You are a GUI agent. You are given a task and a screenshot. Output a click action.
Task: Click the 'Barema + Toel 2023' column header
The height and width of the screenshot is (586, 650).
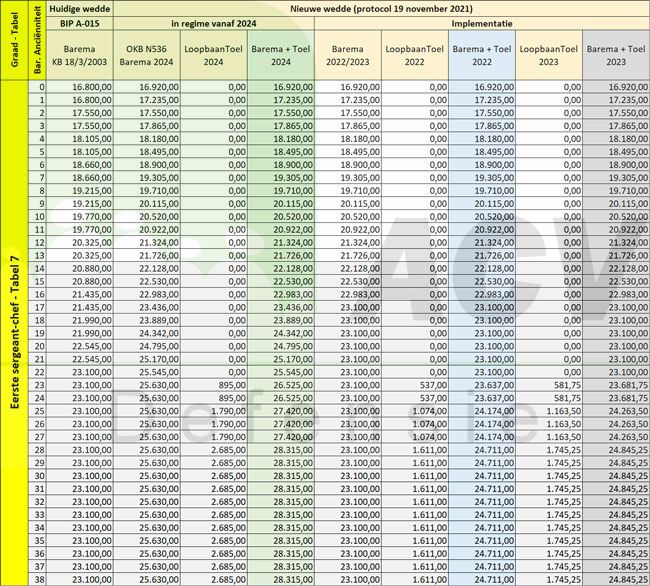(x=616, y=55)
